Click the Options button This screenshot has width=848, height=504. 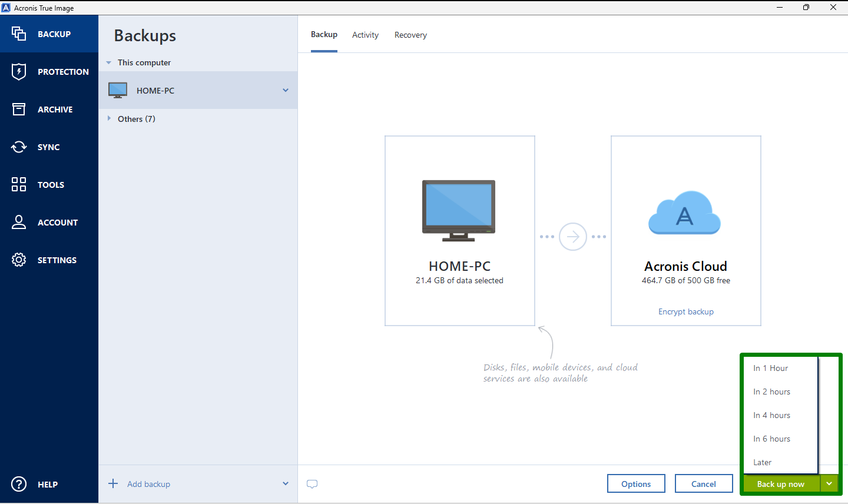coord(636,483)
